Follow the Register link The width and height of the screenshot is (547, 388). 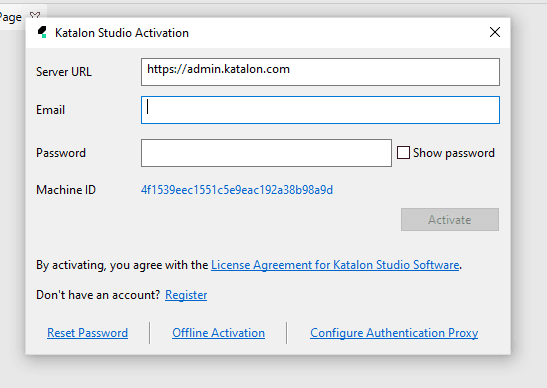pyautogui.click(x=186, y=295)
